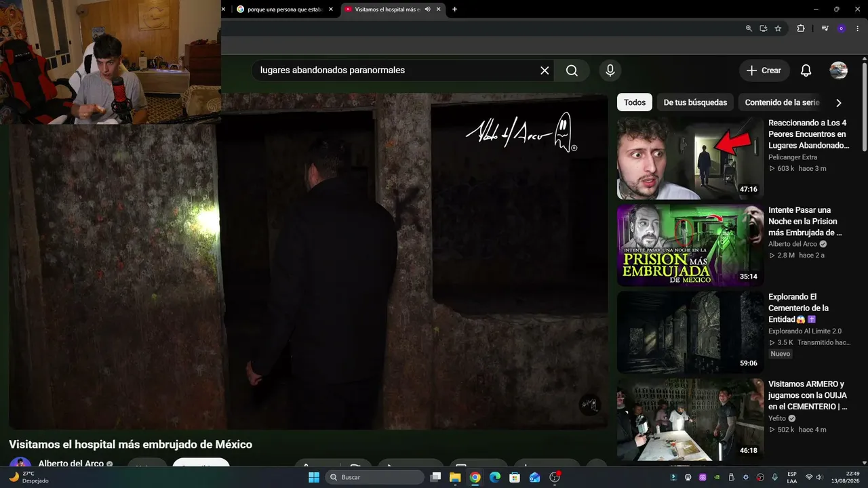Open 'Explorando El Cementerio de la Entidad' title
This screenshot has height=488, width=868.
[x=799, y=308]
